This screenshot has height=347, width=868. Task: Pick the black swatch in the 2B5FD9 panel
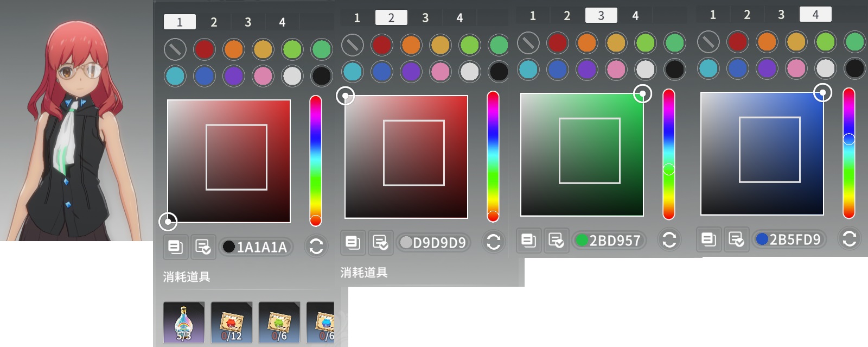[855, 68]
